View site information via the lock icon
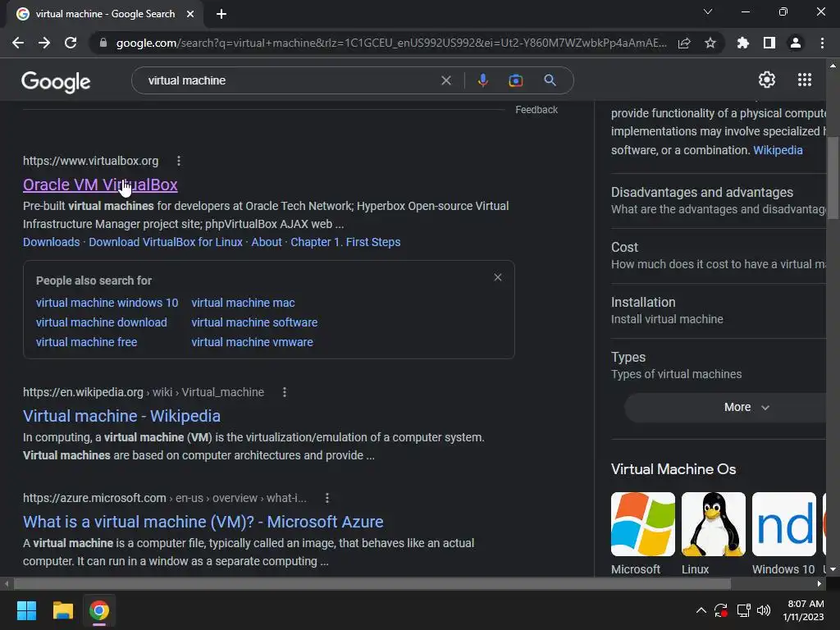The height and width of the screenshot is (630, 840). click(x=103, y=43)
